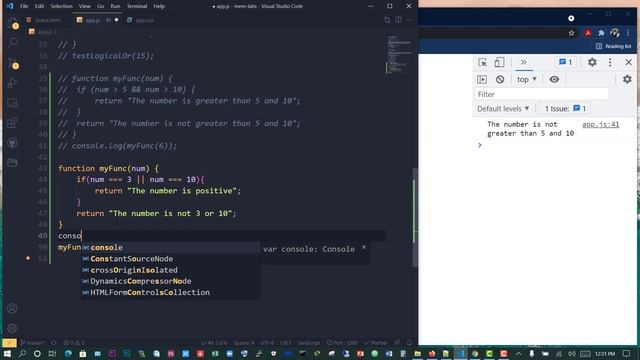Open Cortana circle on the taskbar

pos(37,353)
